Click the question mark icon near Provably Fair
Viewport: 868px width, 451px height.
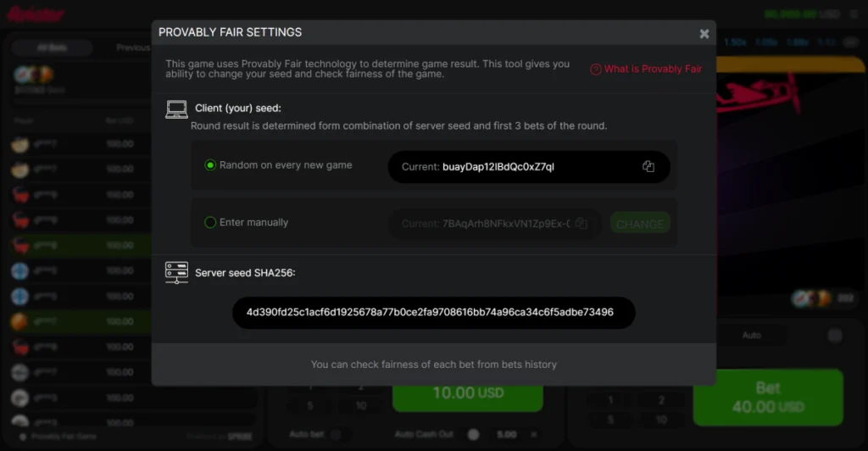(x=596, y=70)
